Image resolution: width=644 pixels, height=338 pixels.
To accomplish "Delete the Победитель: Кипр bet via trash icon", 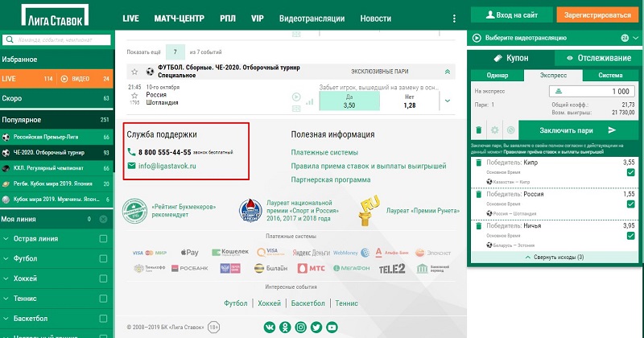I will [477, 162].
